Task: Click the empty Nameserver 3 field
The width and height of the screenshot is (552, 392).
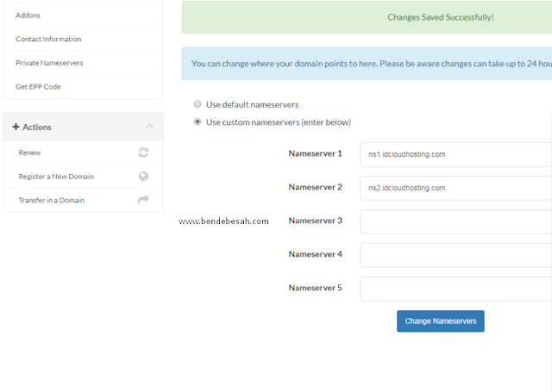Action: click(456, 221)
